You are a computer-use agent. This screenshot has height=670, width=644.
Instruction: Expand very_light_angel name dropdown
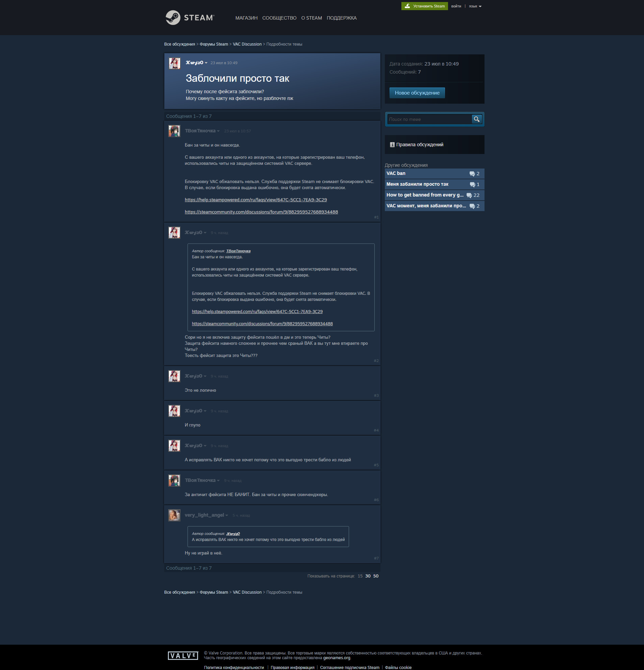227,515
